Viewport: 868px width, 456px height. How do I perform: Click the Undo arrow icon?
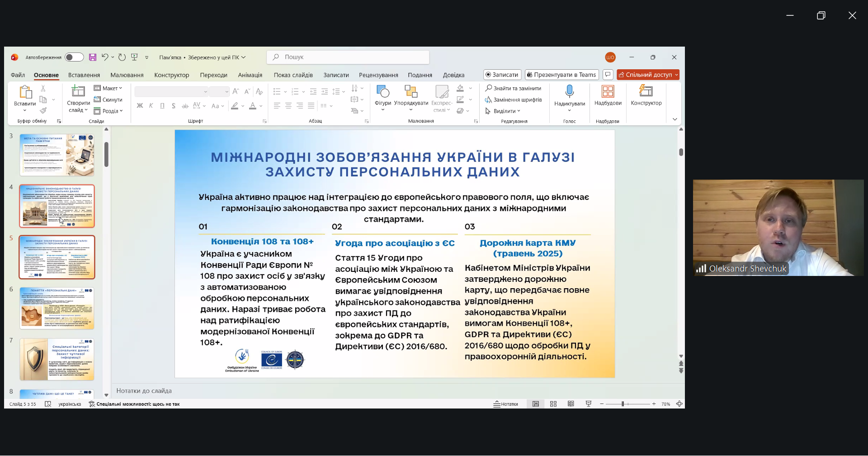click(x=105, y=57)
